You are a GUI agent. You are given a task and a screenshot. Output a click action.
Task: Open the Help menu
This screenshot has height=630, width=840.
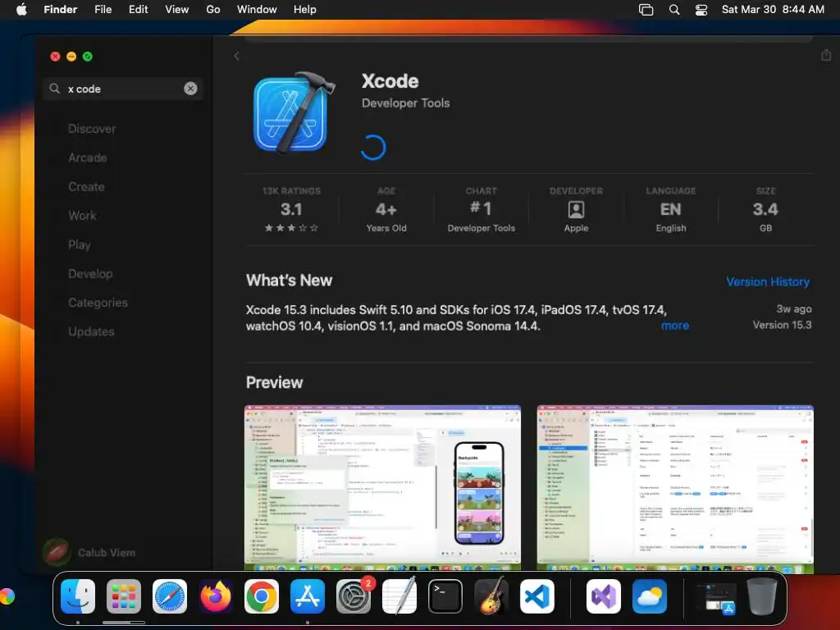pyautogui.click(x=305, y=9)
